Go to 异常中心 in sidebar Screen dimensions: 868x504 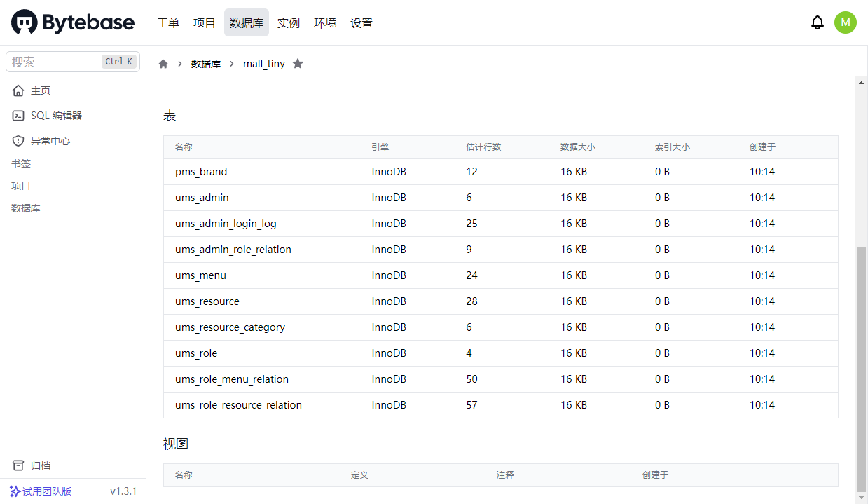coord(50,141)
